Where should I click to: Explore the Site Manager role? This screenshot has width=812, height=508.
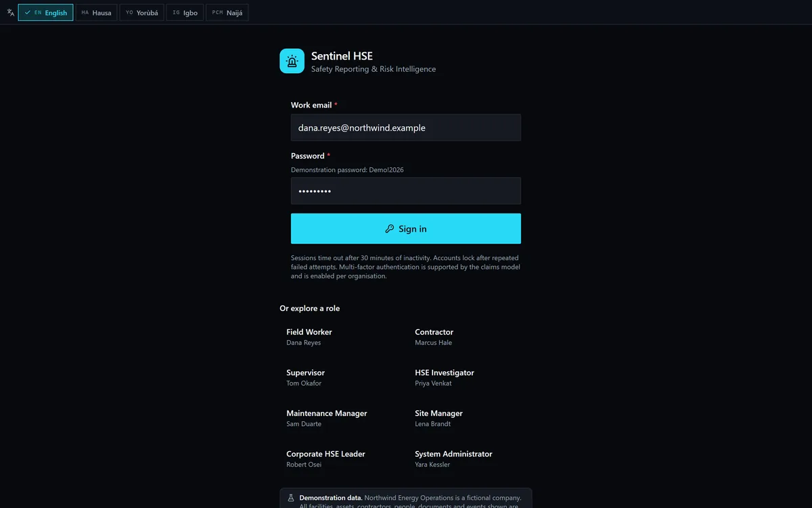pos(470,419)
